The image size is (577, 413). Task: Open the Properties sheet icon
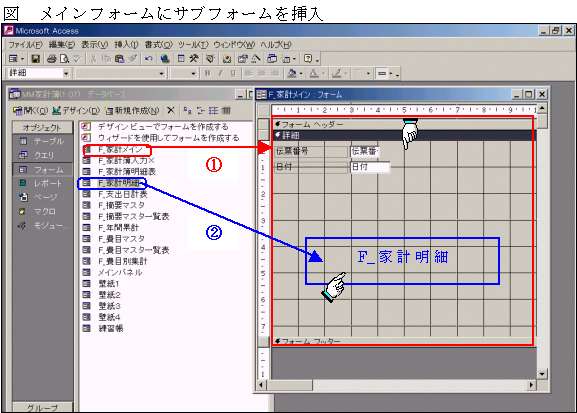pyautogui.click(x=243, y=59)
